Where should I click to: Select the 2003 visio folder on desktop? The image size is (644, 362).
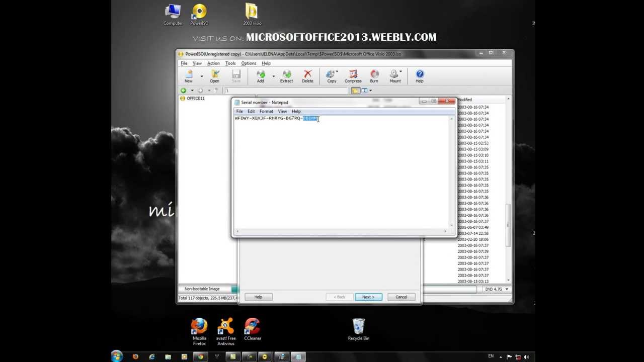tap(252, 15)
